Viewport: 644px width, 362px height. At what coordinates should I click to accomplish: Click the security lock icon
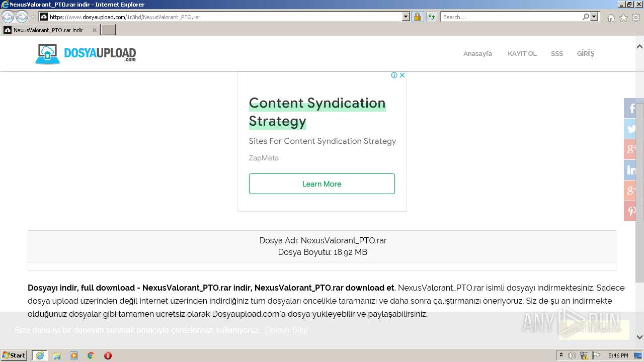tap(418, 17)
